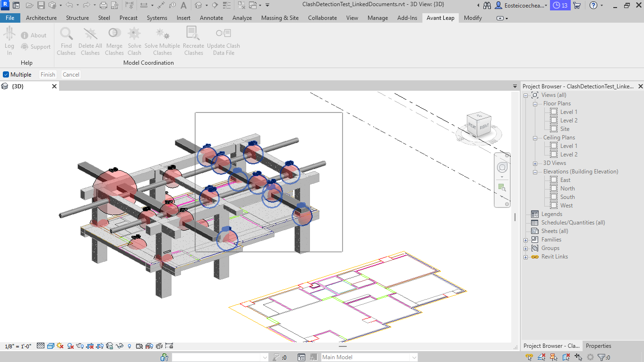Image resolution: width=644 pixels, height=362 pixels.
Task: Open the Visual Style cube icon
Action: click(x=51, y=346)
